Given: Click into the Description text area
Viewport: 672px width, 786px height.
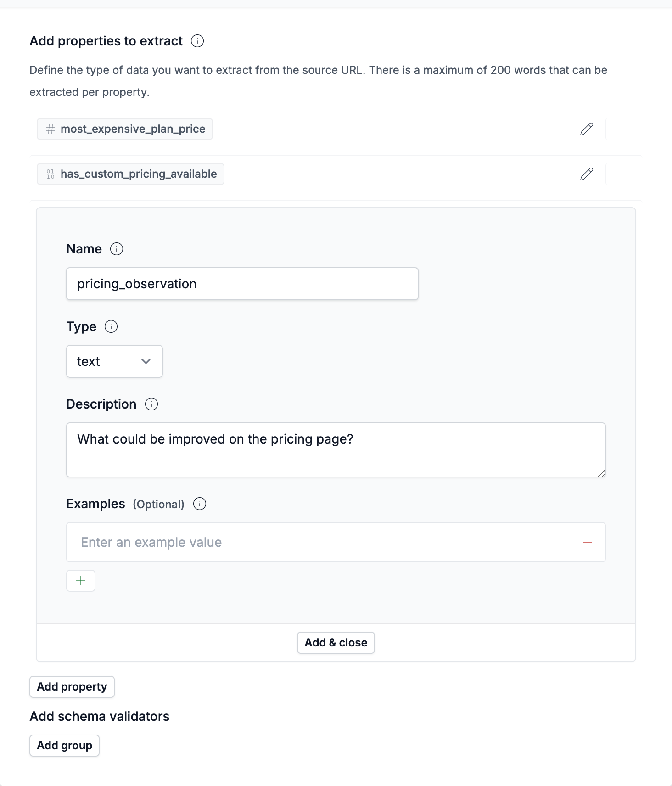Looking at the screenshot, I should tap(336, 449).
